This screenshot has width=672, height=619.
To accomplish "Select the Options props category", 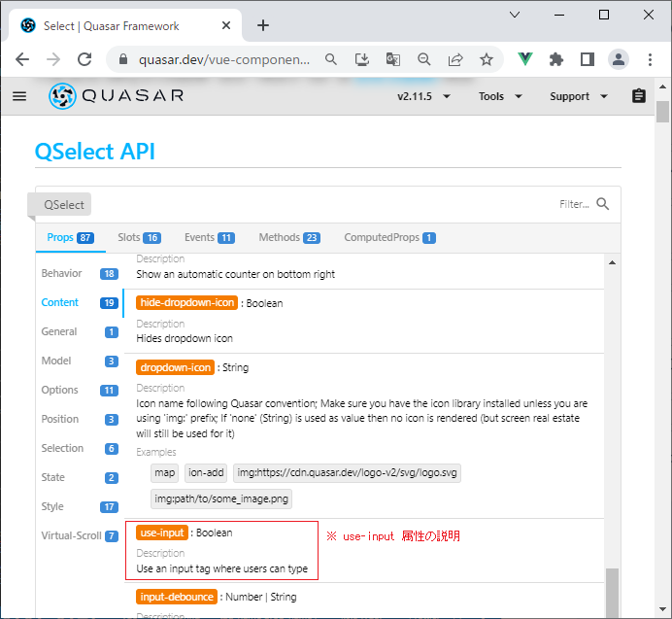I will click(x=80, y=391).
